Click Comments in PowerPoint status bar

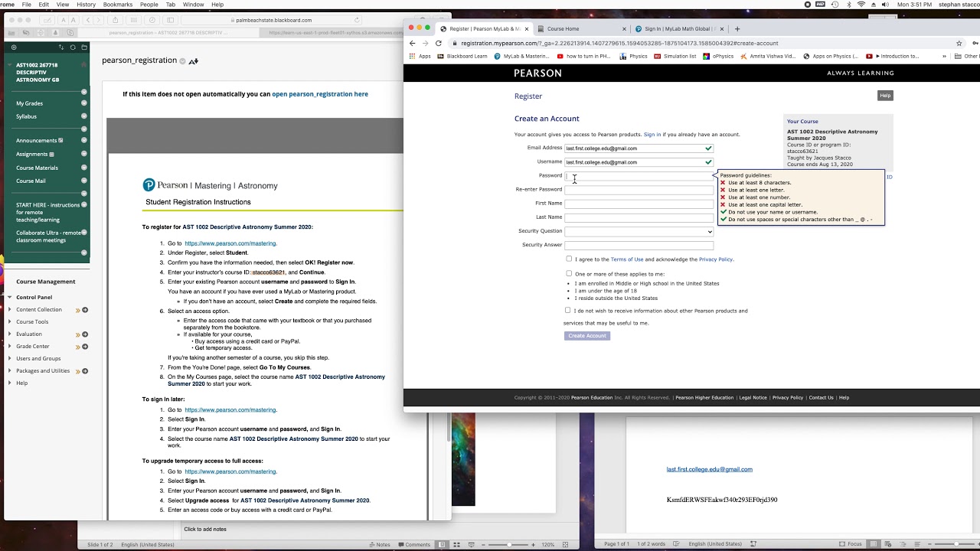click(413, 544)
